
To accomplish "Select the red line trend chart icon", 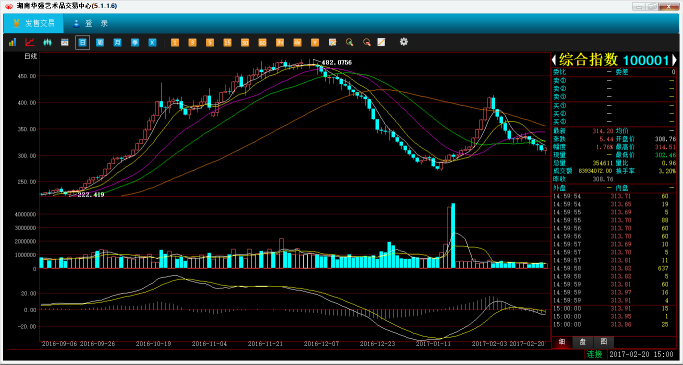I will point(30,42).
